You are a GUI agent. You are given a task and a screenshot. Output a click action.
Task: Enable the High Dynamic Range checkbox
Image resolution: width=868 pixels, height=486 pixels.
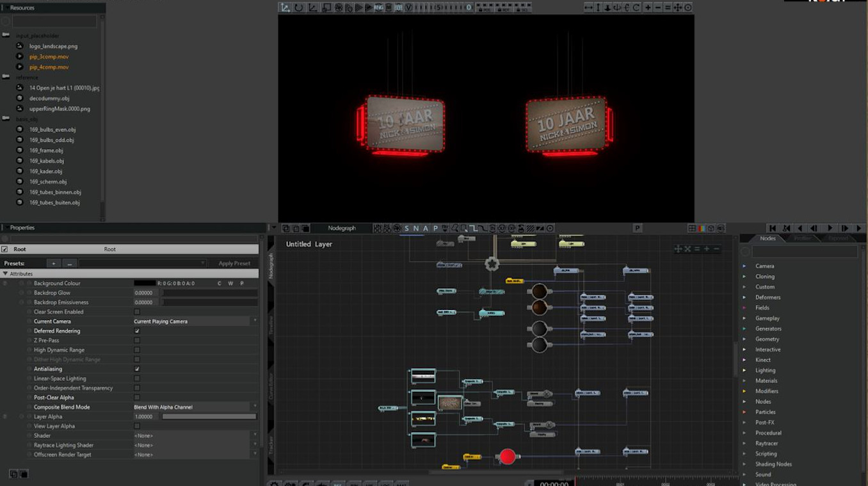137,350
